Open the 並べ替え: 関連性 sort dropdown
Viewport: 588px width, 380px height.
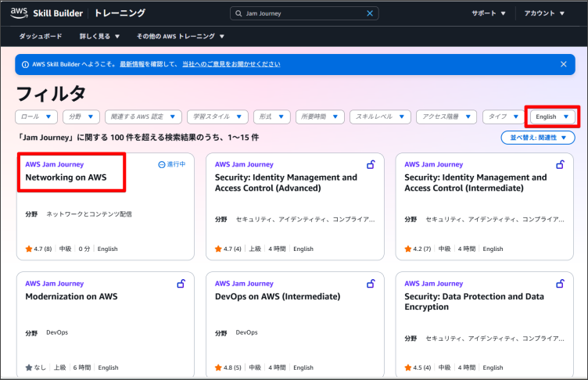click(x=538, y=138)
